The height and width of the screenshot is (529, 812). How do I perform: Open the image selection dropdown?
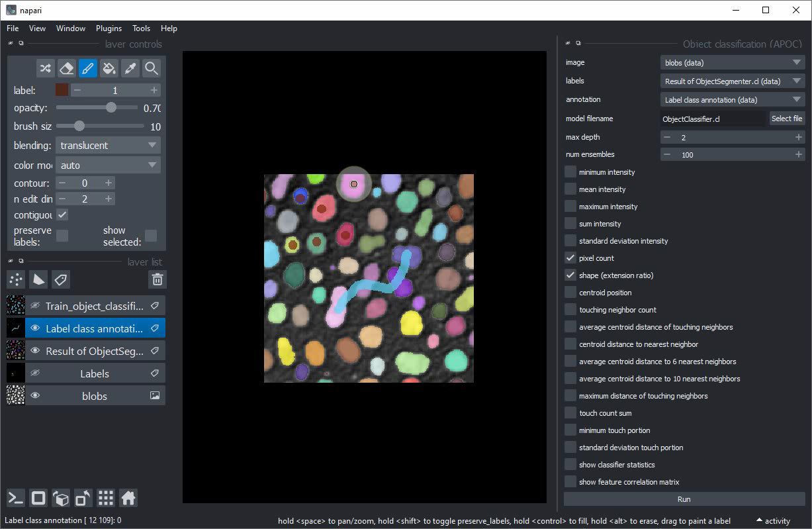[732, 63]
